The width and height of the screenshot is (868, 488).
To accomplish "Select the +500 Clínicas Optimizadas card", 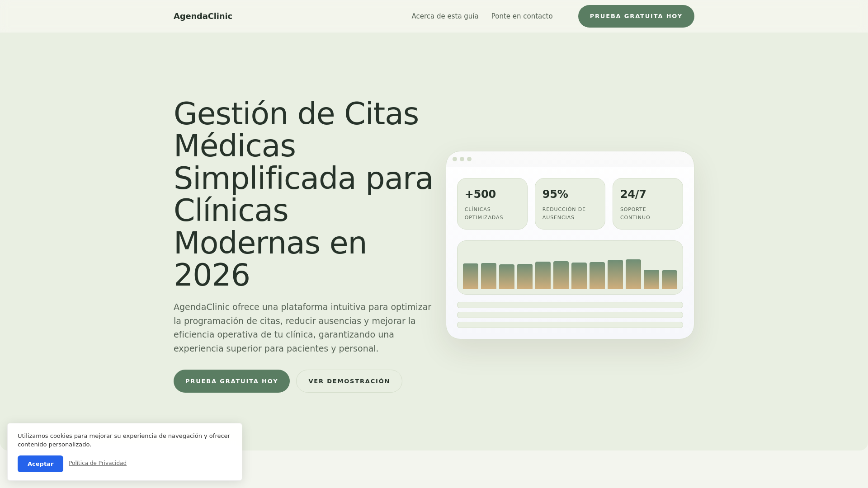I will click(x=492, y=204).
